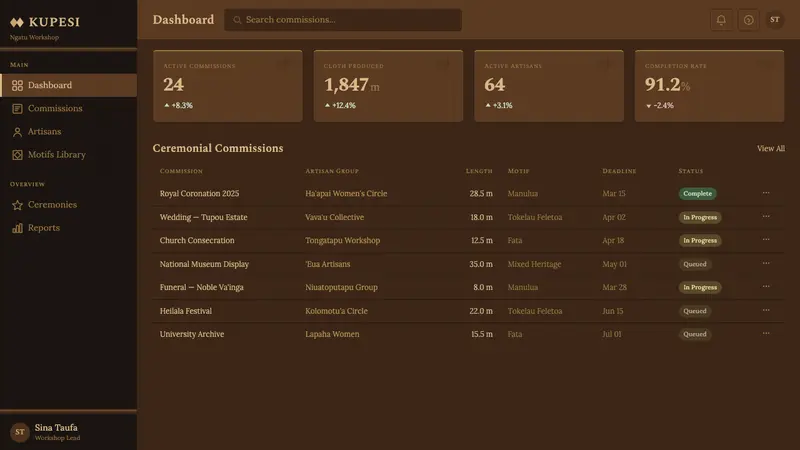This screenshot has width=800, height=450.
Task: Open the Active Artisans card
Action: (549, 86)
